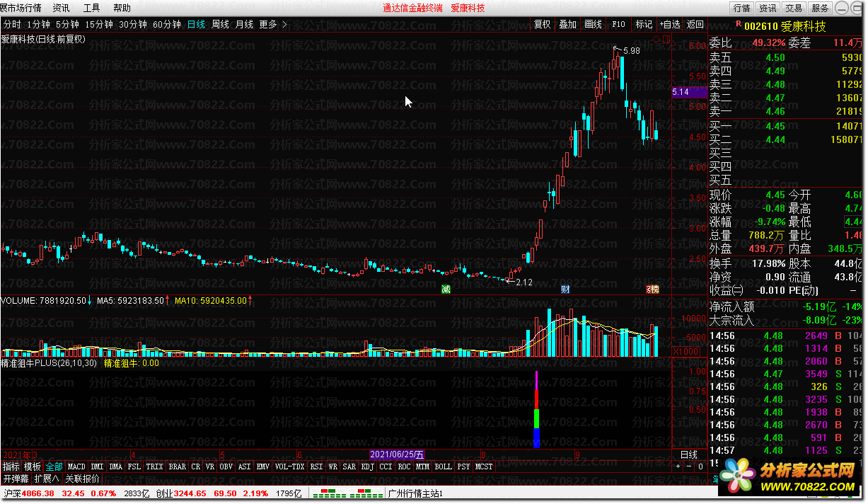Screen dimensions: 868x504
Task: Click the 精准狙牛PLUS(26,10,30) indicator title
Action: click(49, 363)
